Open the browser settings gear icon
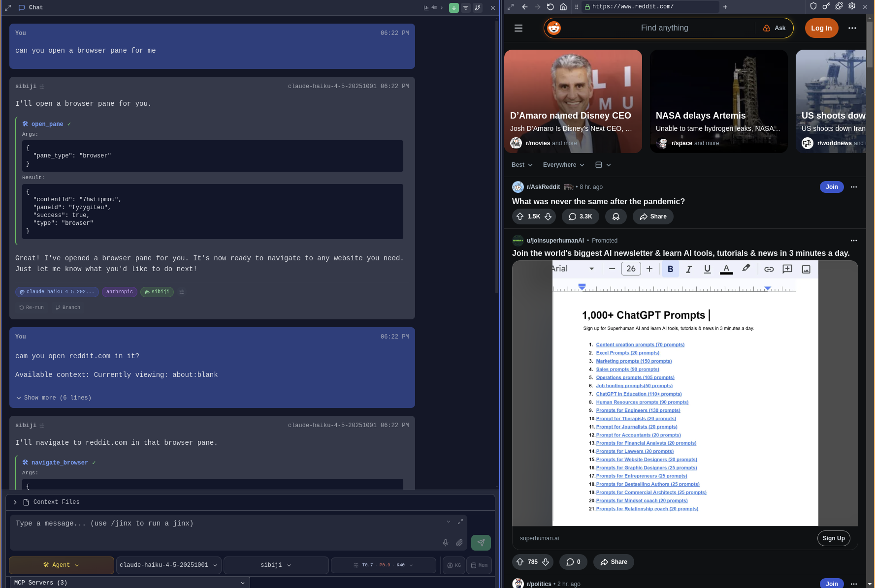The height and width of the screenshot is (588, 875). pyautogui.click(x=852, y=6)
